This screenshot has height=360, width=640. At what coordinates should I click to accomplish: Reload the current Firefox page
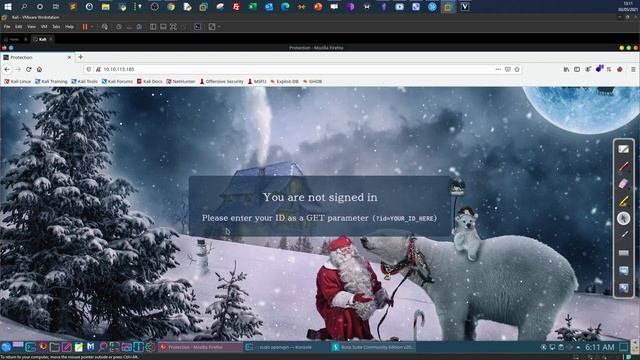click(29, 69)
